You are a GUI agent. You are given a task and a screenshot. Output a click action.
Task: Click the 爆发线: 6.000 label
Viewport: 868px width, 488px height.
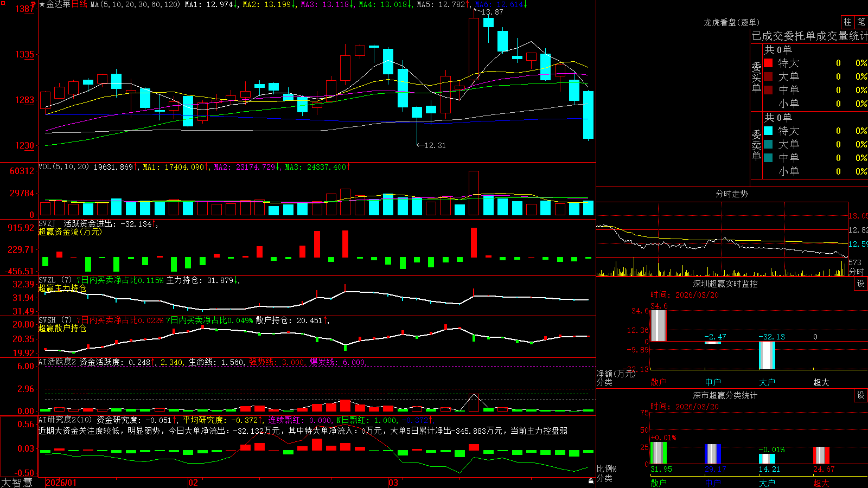[337, 362]
